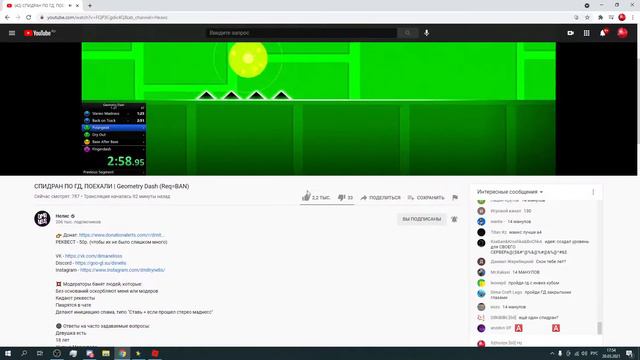The width and height of the screenshot is (640, 360).
Task: Dislike the video with the thumbs-down icon
Action: (x=341, y=198)
